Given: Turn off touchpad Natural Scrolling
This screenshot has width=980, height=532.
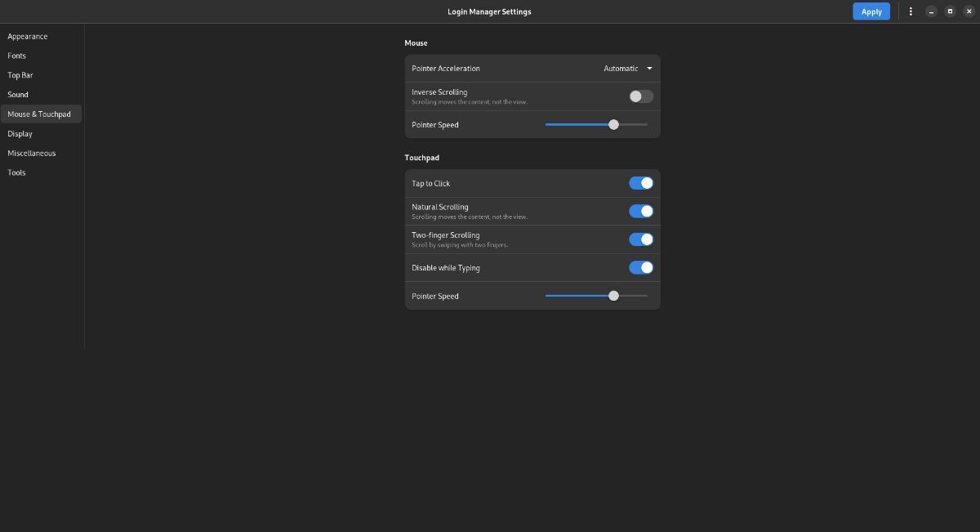Looking at the screenshot, I should click(641, 211).
